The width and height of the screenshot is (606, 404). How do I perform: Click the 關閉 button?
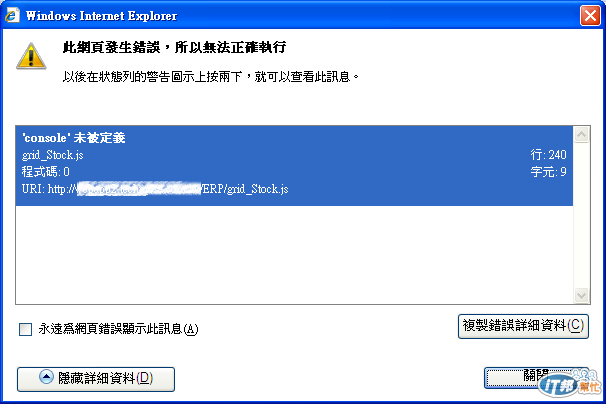point(536,377)
